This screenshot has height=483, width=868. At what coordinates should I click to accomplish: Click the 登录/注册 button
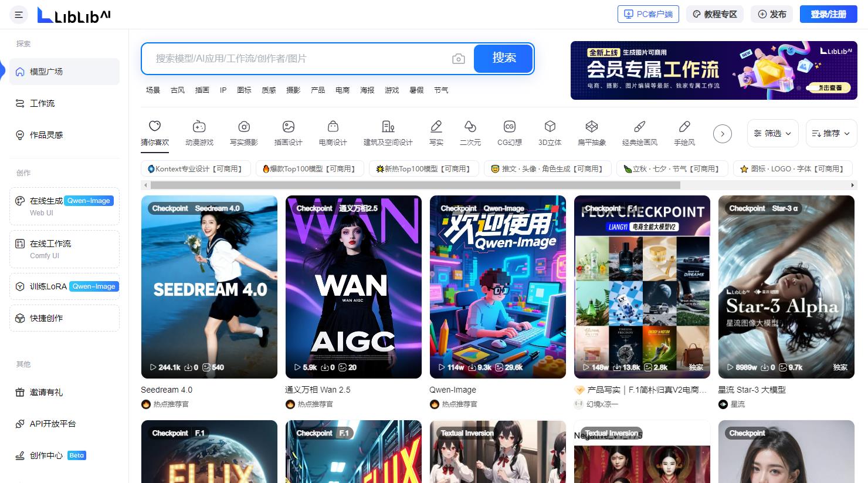(x=828, y=14)
